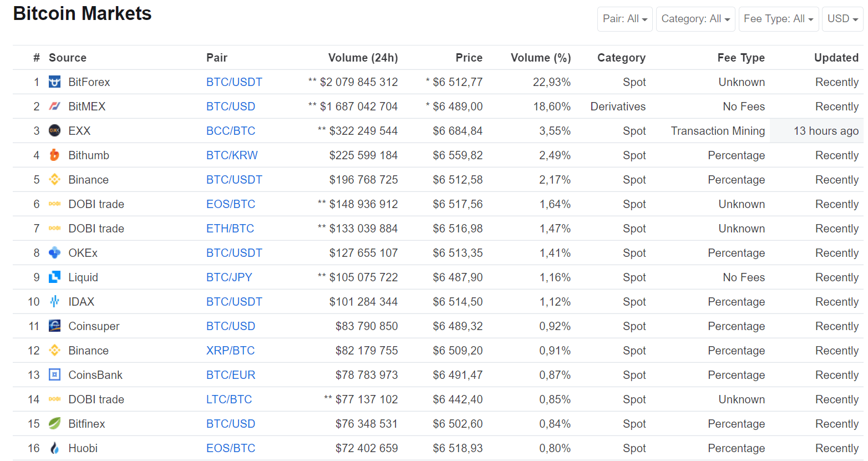Sort by Category column header

[x=621, y=58]
